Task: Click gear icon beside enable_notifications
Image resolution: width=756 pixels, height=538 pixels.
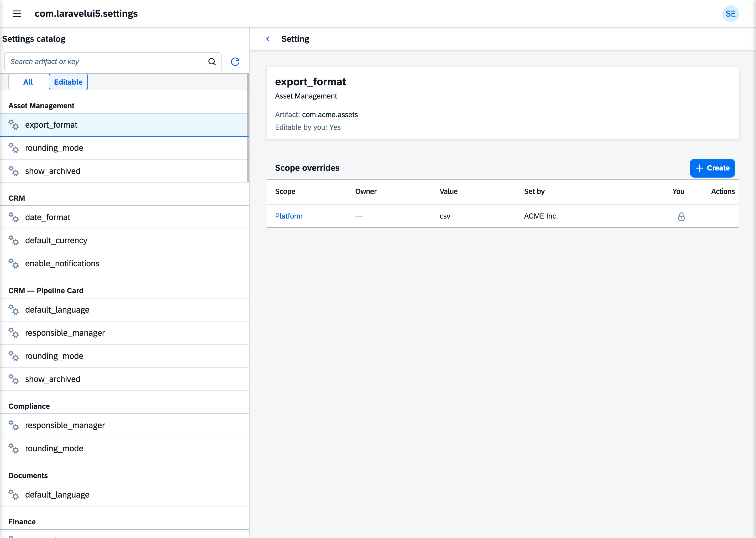Action: [x=14, y=264]
